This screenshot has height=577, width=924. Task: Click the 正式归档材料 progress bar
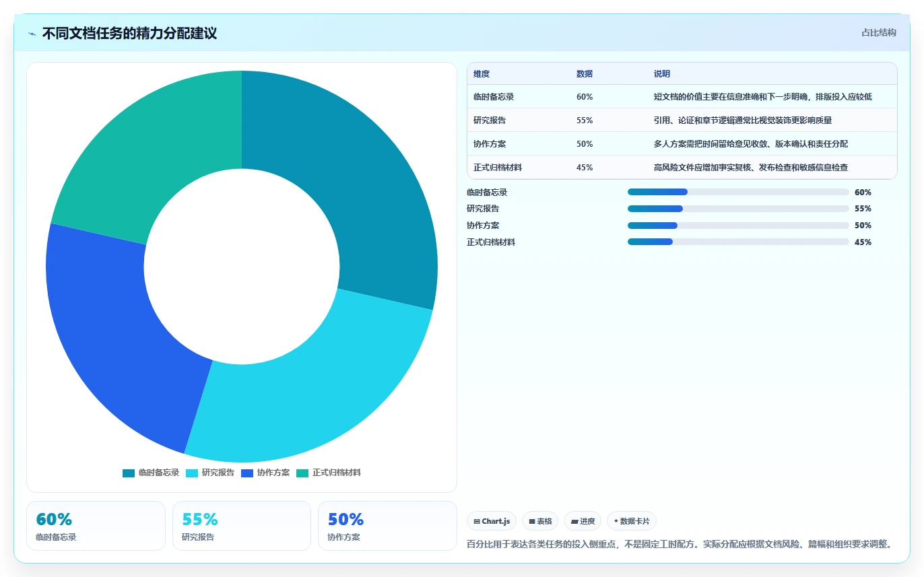738,242
